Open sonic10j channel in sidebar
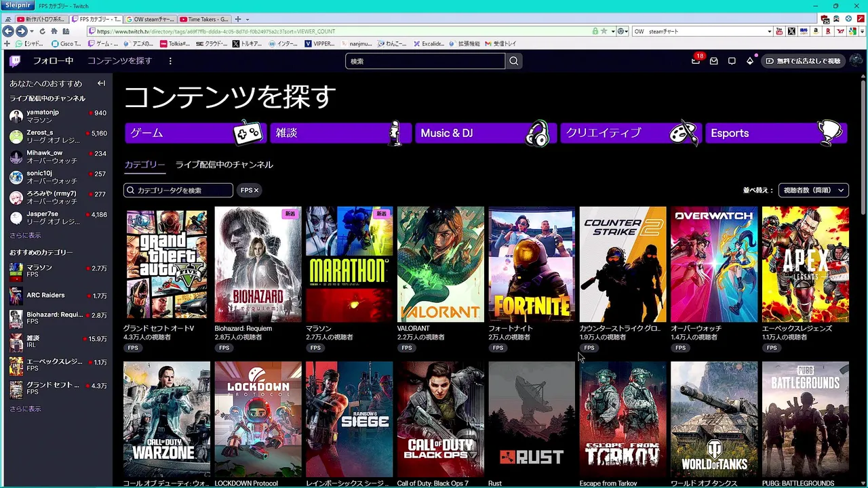Image resolution: width=868 pixels, height=488 pixels. coord(57,177)
